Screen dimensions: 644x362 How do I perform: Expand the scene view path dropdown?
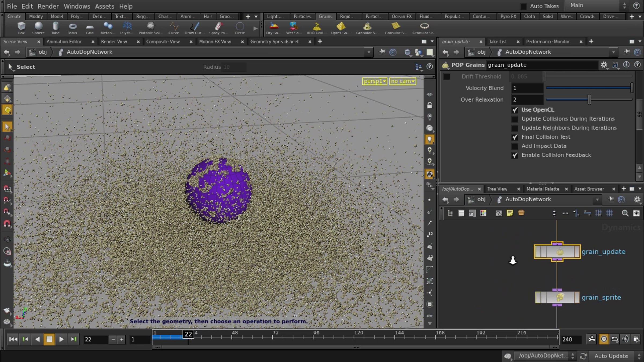coord(369,52)
